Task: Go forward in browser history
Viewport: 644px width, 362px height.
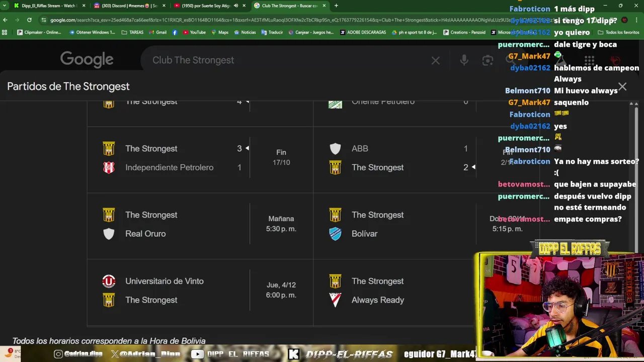Action: (17, 20)
